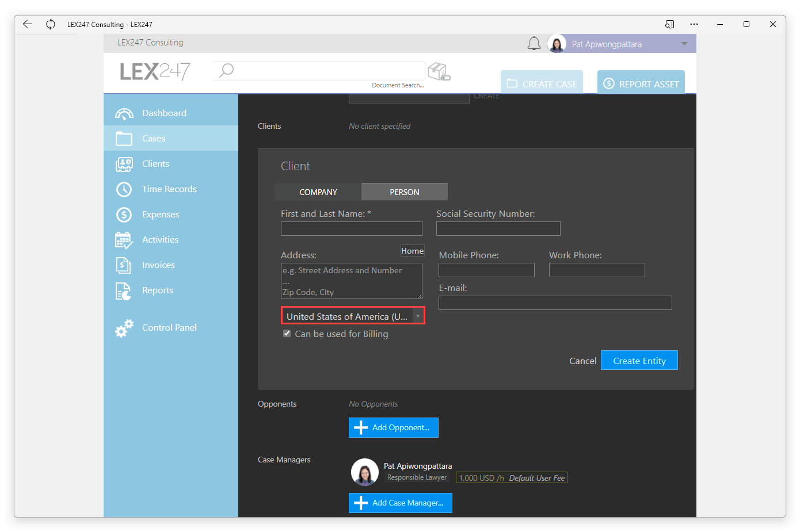Viewport: 800px width, 532px height.
Task: Click the Home address type selector
Action: click(x=413, y=251)
